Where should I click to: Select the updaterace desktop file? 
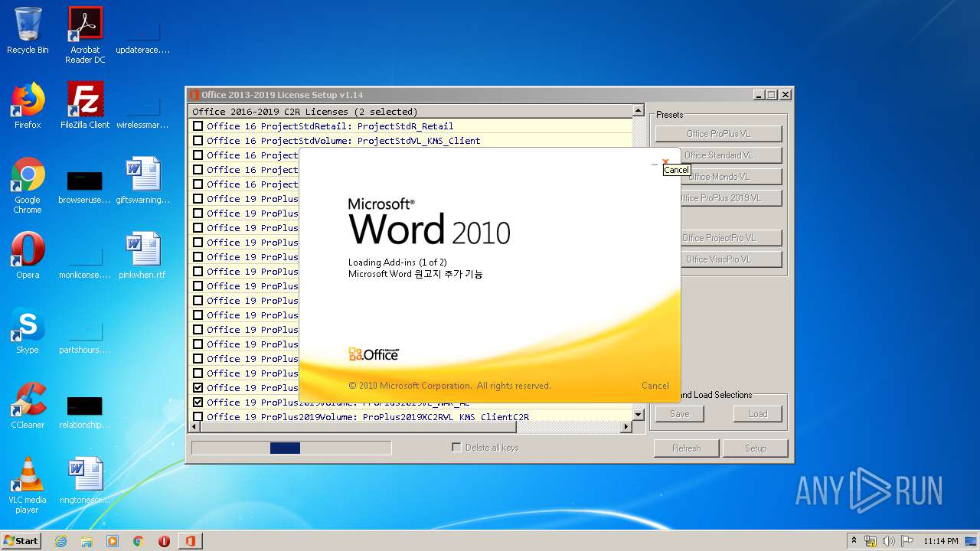(143, 35)
